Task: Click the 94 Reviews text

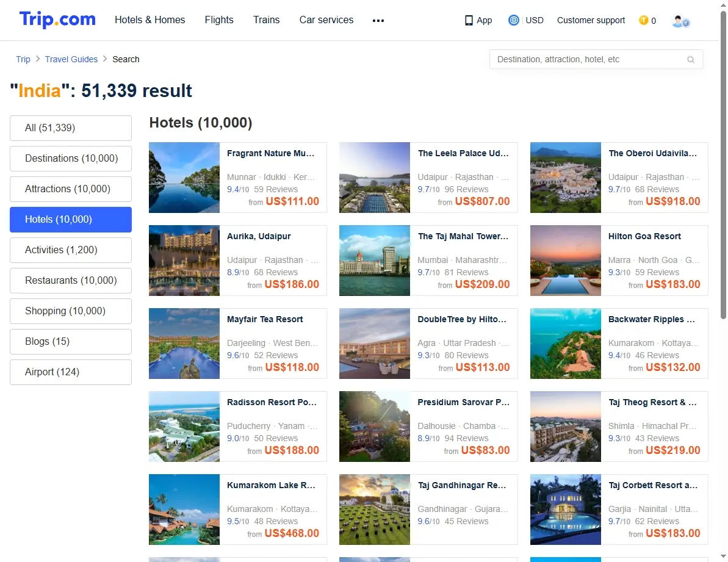Action: 466,439
